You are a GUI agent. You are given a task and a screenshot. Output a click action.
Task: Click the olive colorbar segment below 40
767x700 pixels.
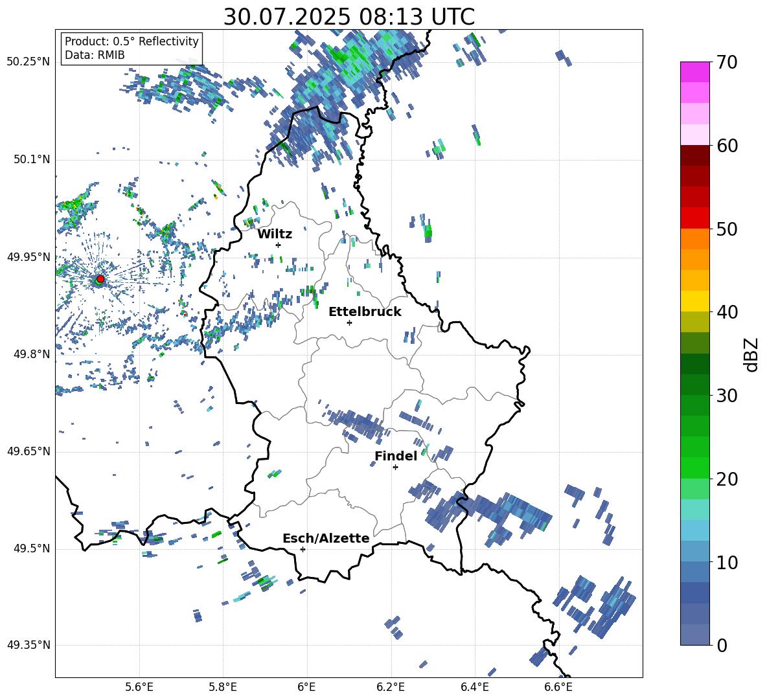tap(695, 322)
